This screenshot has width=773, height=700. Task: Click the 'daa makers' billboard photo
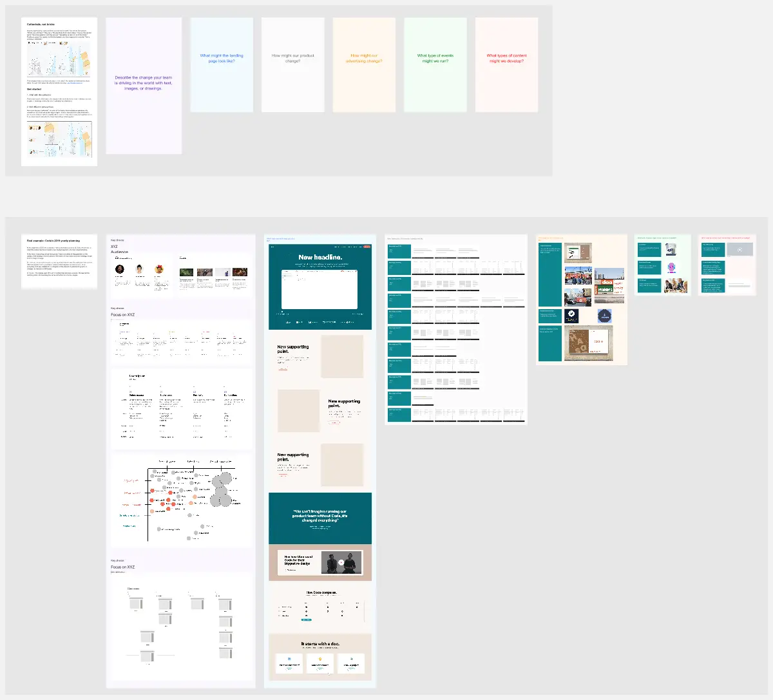(x=609, y=285)
